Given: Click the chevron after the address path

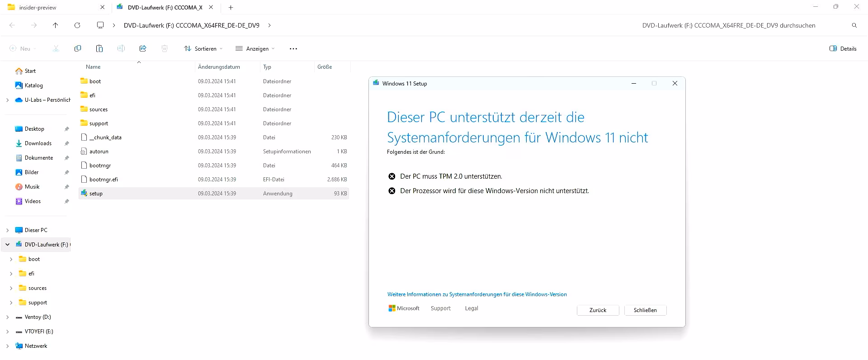Looking at the screenshot, I should [269, 25].
